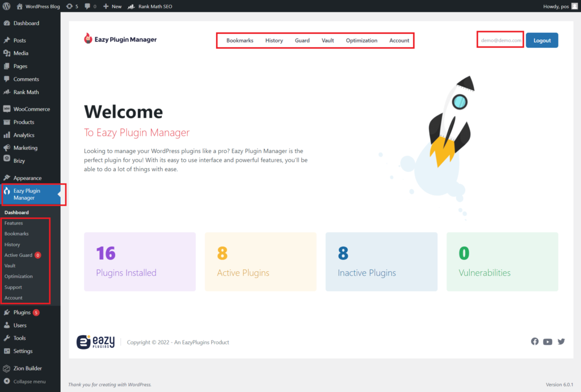Click the user avatar beside Howdy, pos
Image resolution: width=581 pixels, height=392 pixels.
[575, 6]
